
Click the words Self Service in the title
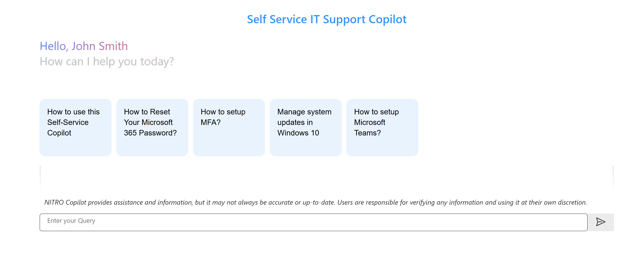pos(277,19)
